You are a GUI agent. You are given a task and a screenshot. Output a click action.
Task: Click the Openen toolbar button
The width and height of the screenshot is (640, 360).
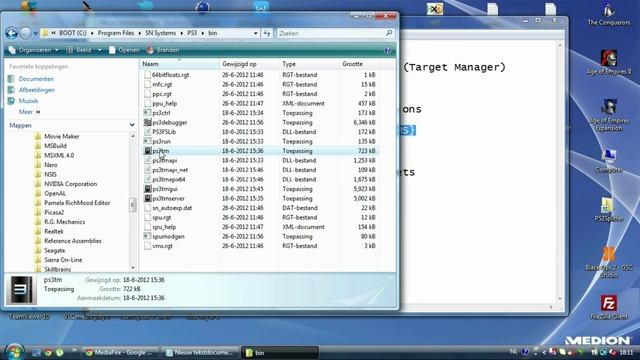tap(124, 50)
